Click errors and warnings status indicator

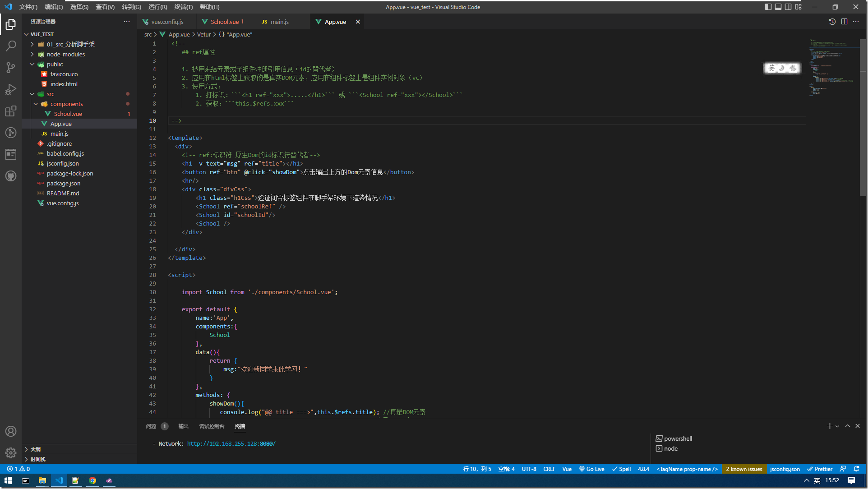pos(18,469)
